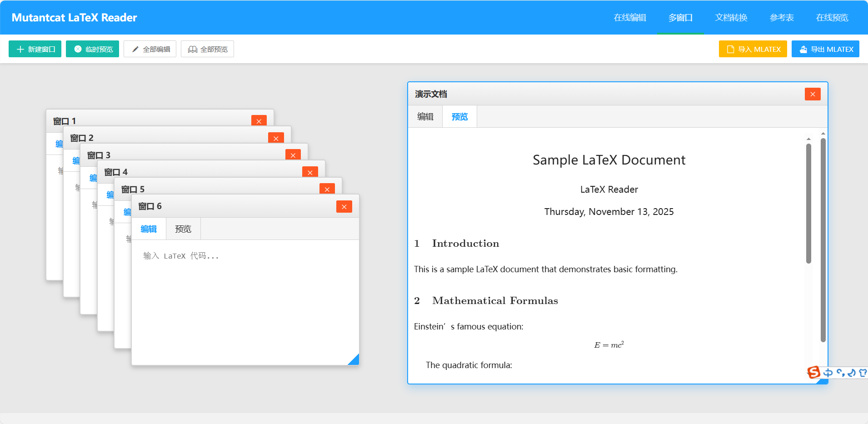
Task: Click Thursday, November 13, 2025 date text
Action: click(x=609, y=212)
